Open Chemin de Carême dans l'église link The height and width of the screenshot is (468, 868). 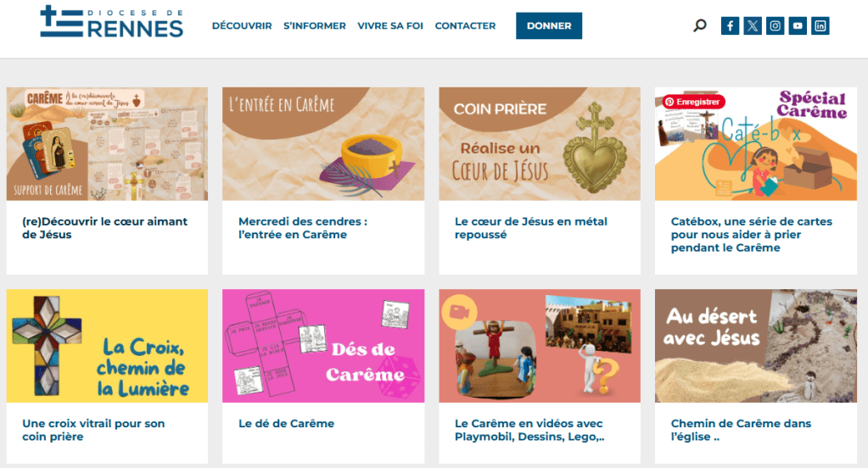click(x=741, y=430)
